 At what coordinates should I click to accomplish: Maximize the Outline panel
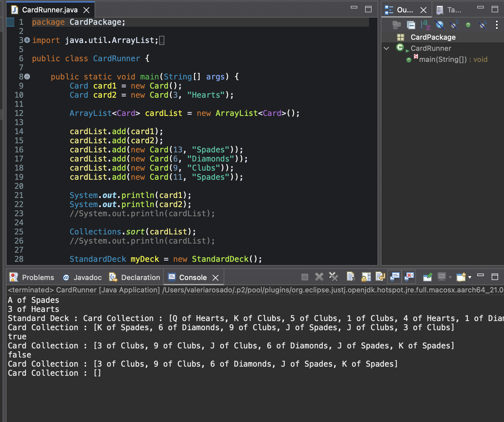coord(495,9)
